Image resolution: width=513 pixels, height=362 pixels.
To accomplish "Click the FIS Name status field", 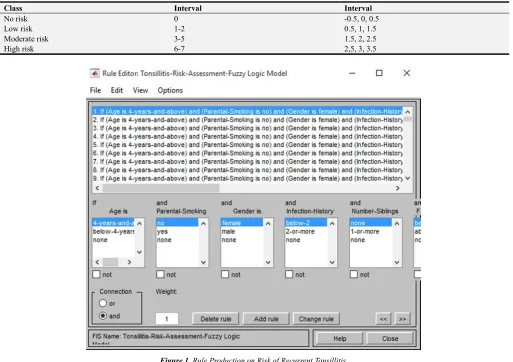I will click(x=199, y=338).
